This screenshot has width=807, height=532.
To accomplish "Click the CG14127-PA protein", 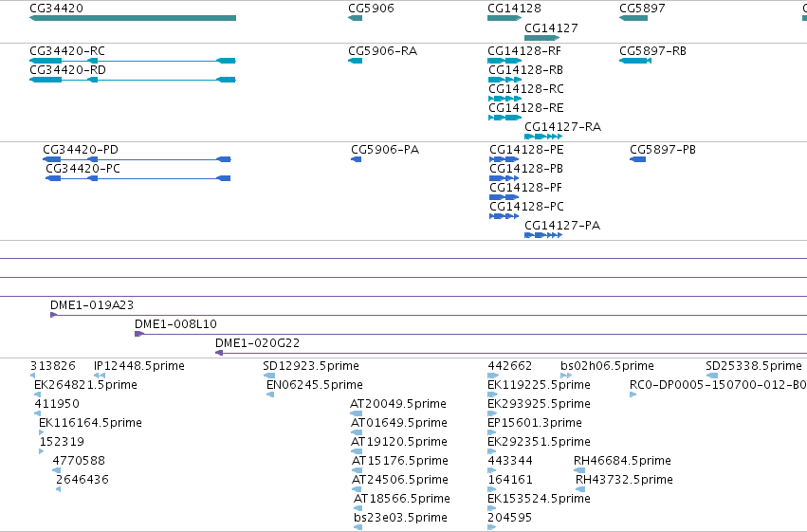I will point(543,235).
